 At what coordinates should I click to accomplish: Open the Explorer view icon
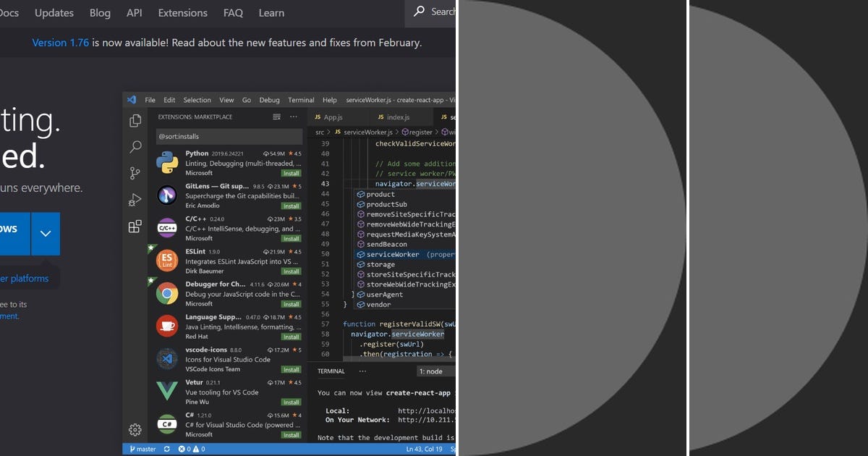(x=135, y=121)
